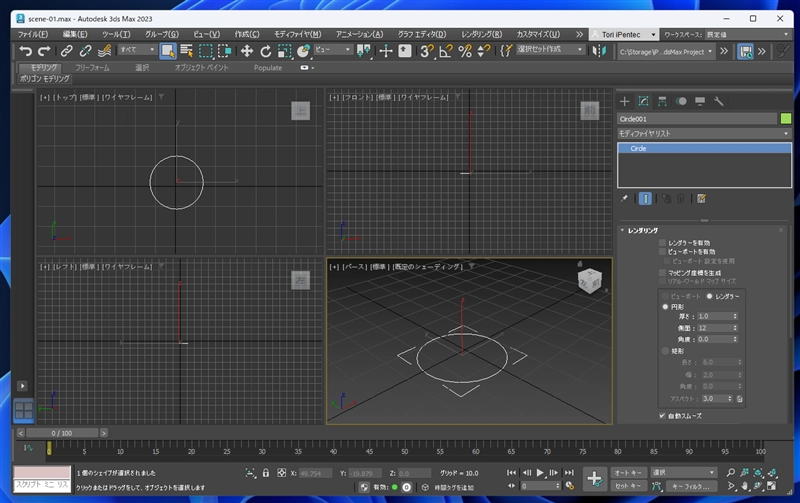Select the Rectangular radio button

click(x=665, y=351)
